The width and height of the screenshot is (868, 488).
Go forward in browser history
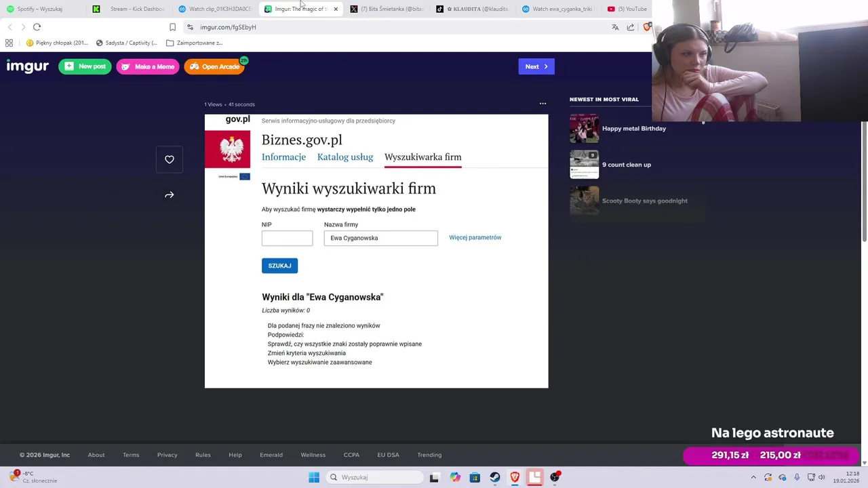pos(23,27)
